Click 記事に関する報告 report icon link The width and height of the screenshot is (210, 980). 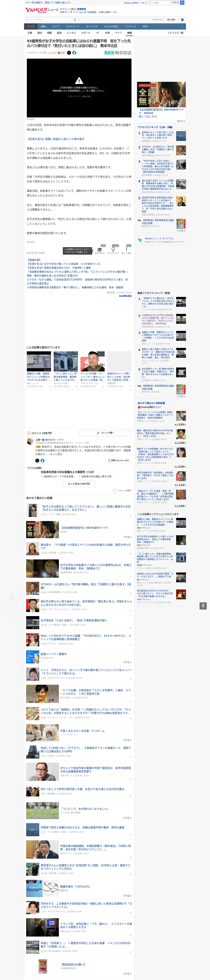pos(35,253)
